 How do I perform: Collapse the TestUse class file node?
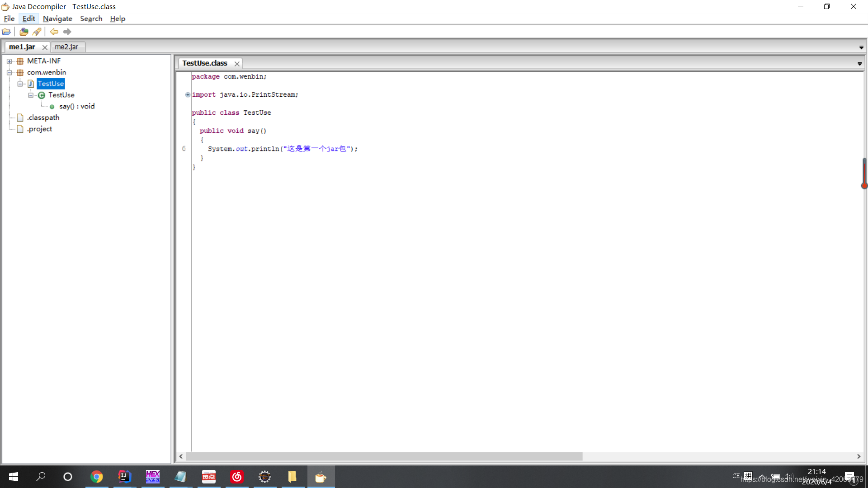[x=20, y=84]
